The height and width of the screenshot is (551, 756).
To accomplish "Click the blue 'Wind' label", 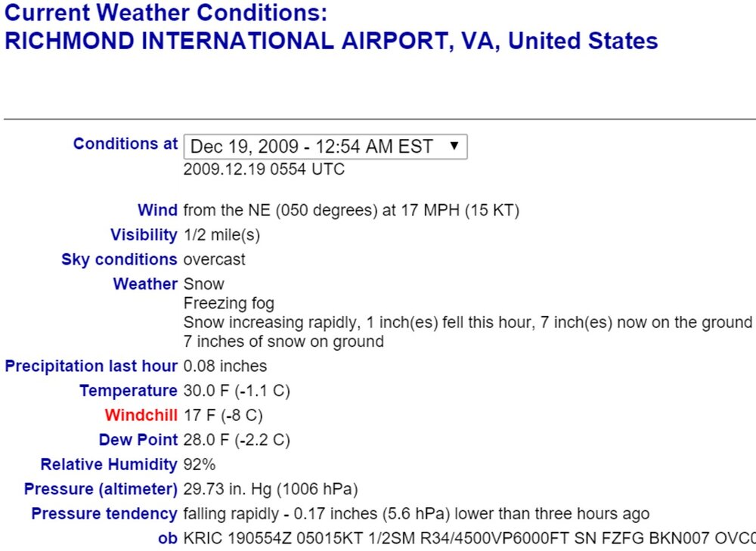I will (x=158, y=210).
